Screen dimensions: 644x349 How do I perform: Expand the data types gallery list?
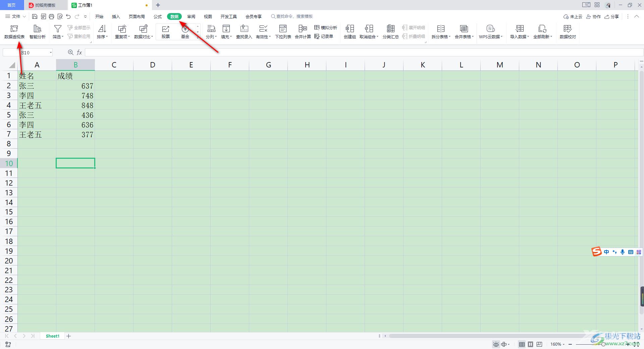(198, 37)
